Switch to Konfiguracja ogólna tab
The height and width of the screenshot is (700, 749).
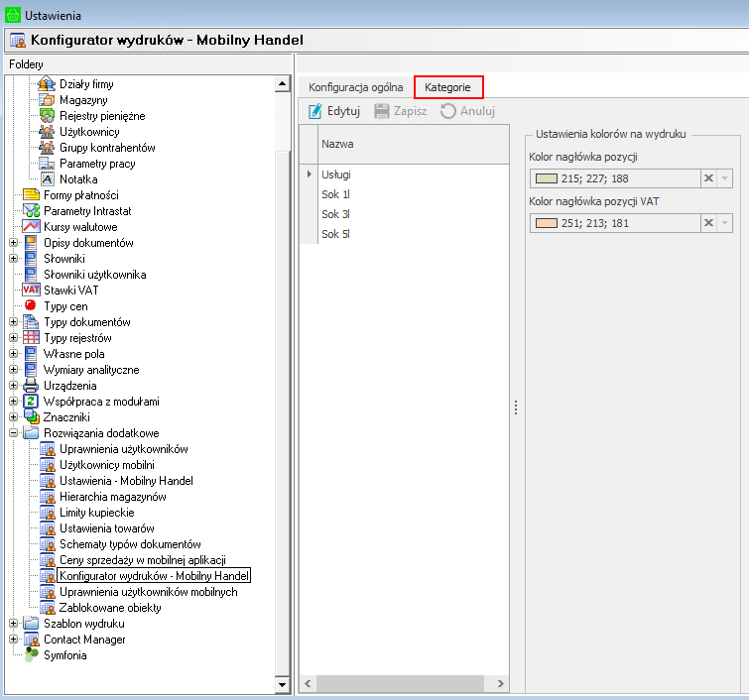coord(355,87)
